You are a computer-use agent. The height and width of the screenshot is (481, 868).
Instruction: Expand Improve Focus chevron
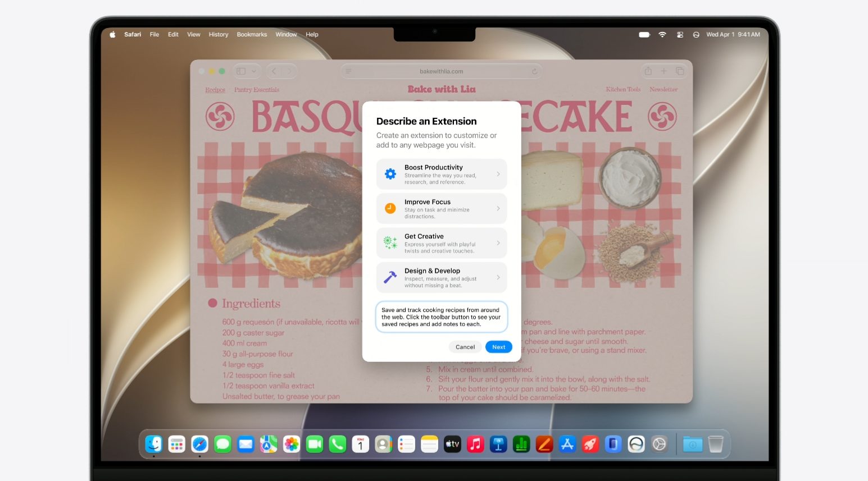point(498,208)
